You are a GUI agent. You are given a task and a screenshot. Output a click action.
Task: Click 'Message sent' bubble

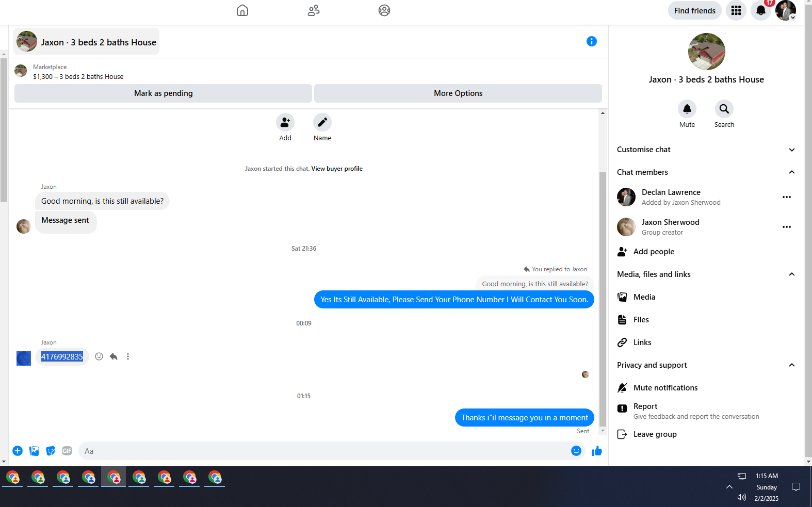coord(66,222)
